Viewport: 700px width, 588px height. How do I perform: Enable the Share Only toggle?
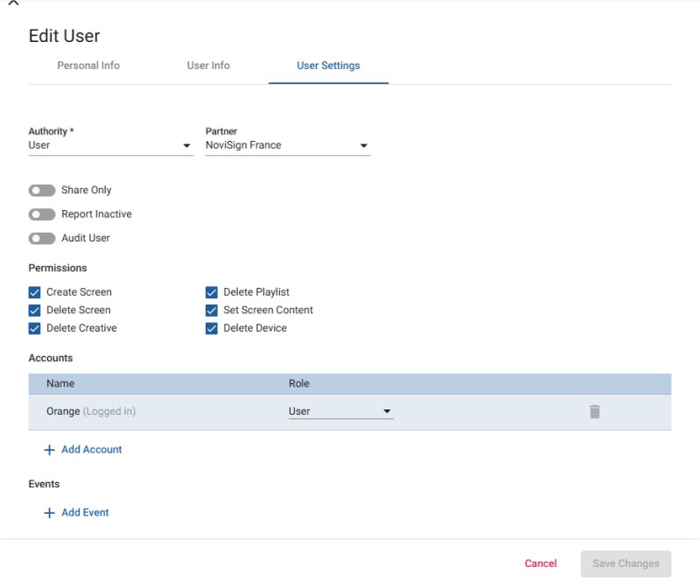40,190
